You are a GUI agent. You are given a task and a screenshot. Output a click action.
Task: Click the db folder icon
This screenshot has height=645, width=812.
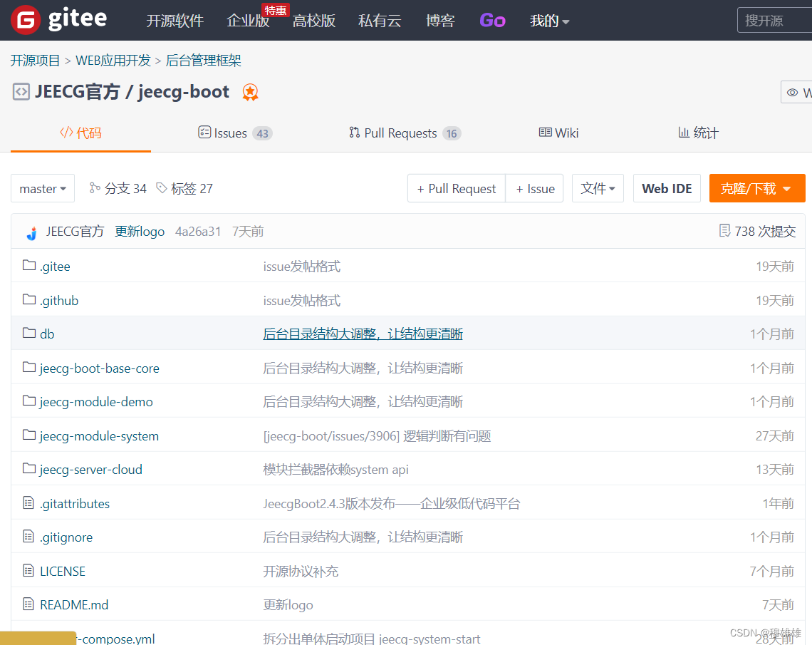(29, 333)
